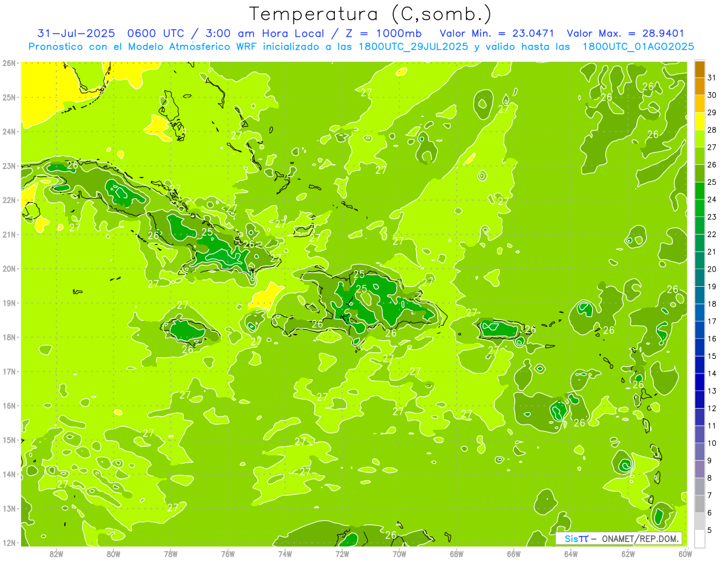Click the '1800UTC_01AGO2025' valid-until time

[x=638, y=47]
